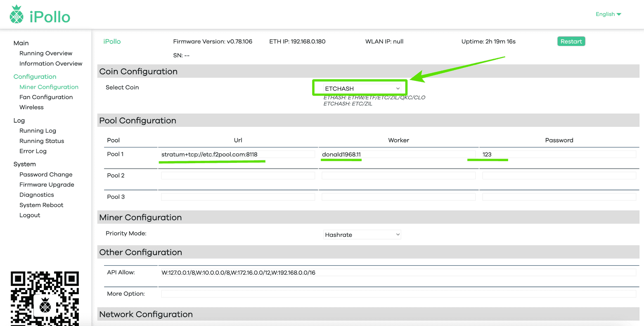Image resolution: width=644 pixels, height=326 pixels.
Task: Select Fan Configuration in sidebar
Action: coord(46,97)
